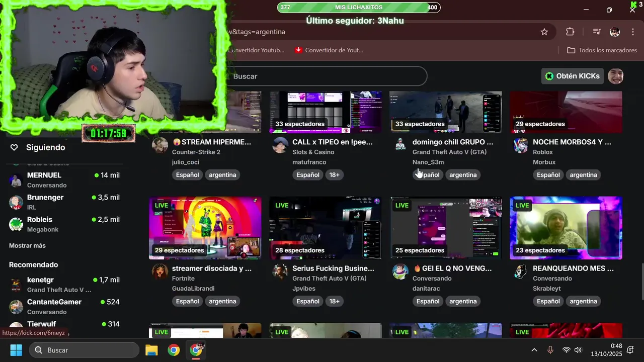This screenshot has width=644, height=362.
Task: Click argentina tag under GuadaLibrandi
Action: click(x=222, y=301)
